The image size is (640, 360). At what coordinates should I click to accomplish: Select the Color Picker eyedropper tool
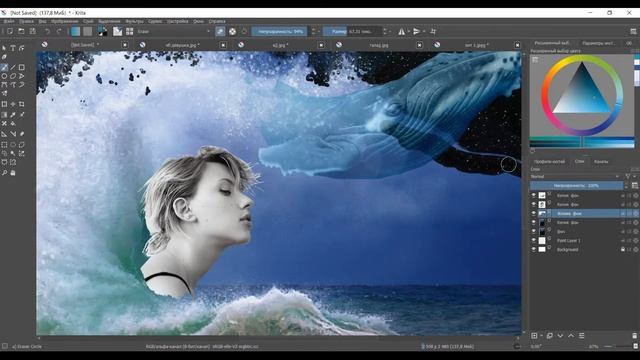(x=13, y=115)
